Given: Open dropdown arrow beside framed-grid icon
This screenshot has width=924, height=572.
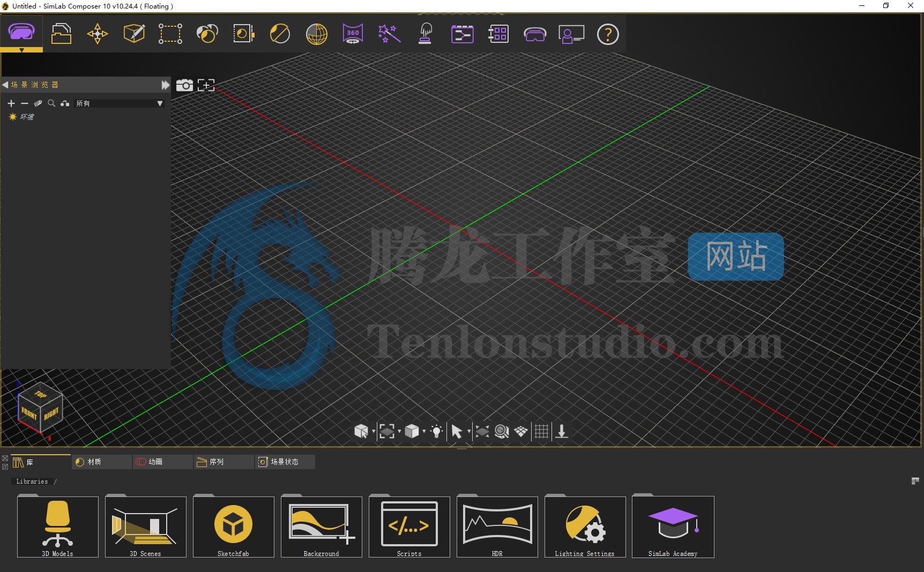Looking at the screenshot, I should (399, 431).
